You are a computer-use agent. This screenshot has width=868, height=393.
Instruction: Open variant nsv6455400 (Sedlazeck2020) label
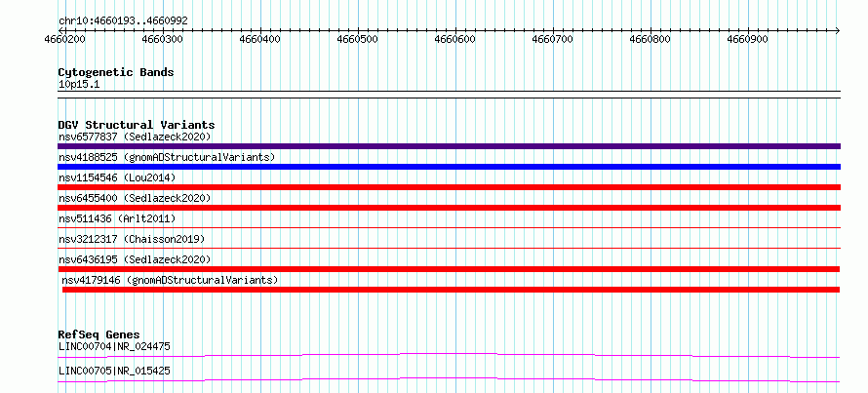click(135, 198)
